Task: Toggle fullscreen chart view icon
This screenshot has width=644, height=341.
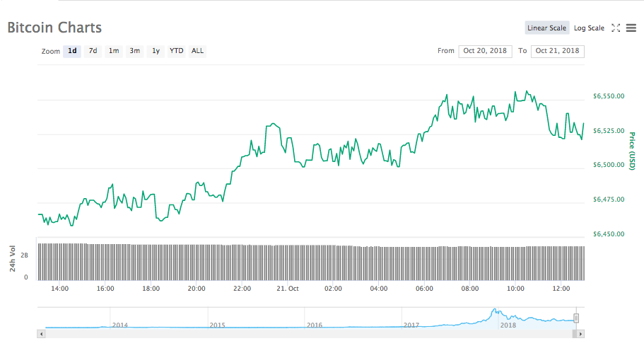Action: (616, 28)
